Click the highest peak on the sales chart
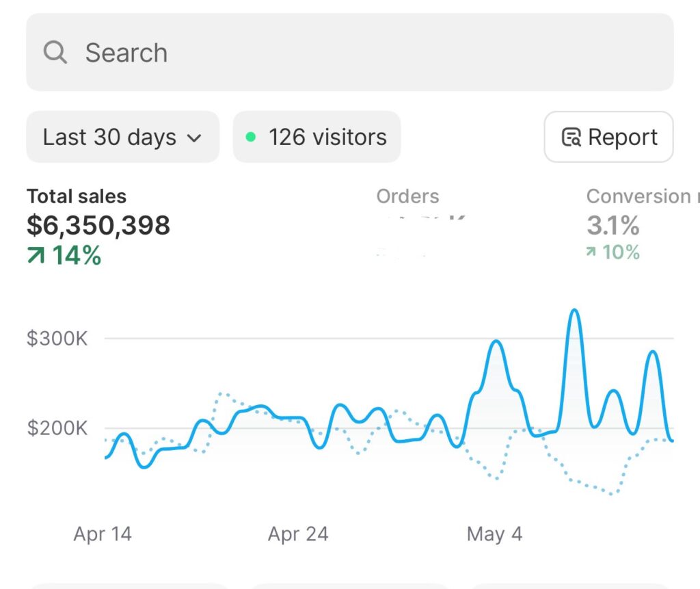Viewport: 700px width, 589px height. (574, 311)
